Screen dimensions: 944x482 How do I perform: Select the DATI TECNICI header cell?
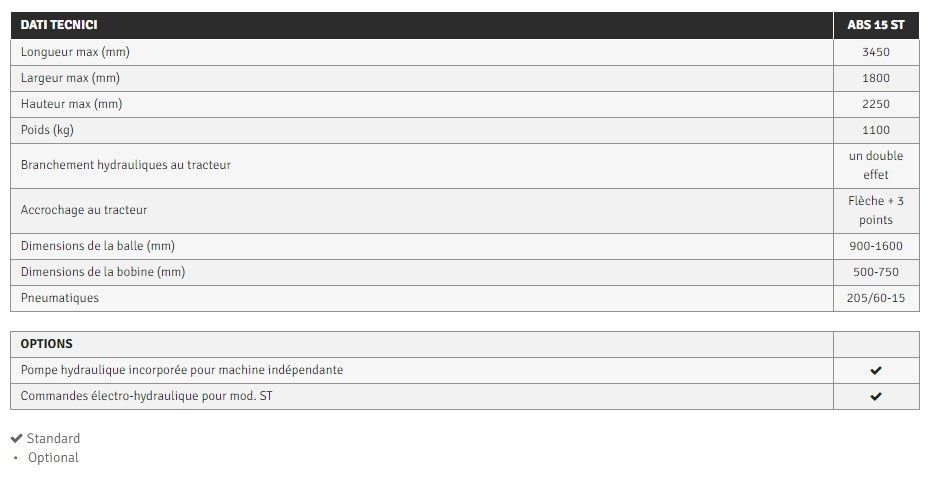point(59,25)
